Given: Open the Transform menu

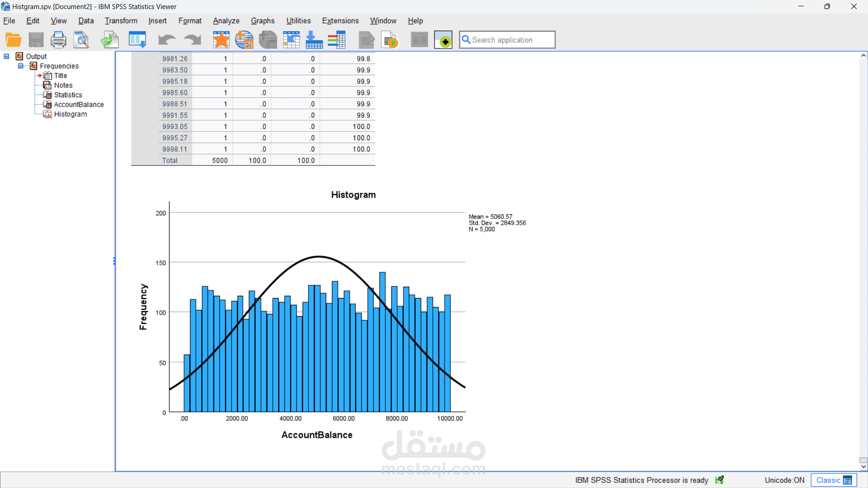Looking at the screenshot, I should (121, 21).
